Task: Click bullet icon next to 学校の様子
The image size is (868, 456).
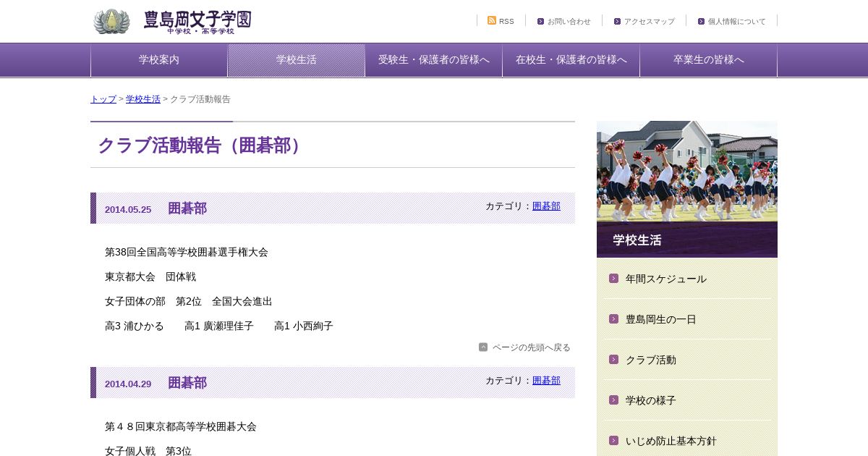Action: [x=613, y=400]
